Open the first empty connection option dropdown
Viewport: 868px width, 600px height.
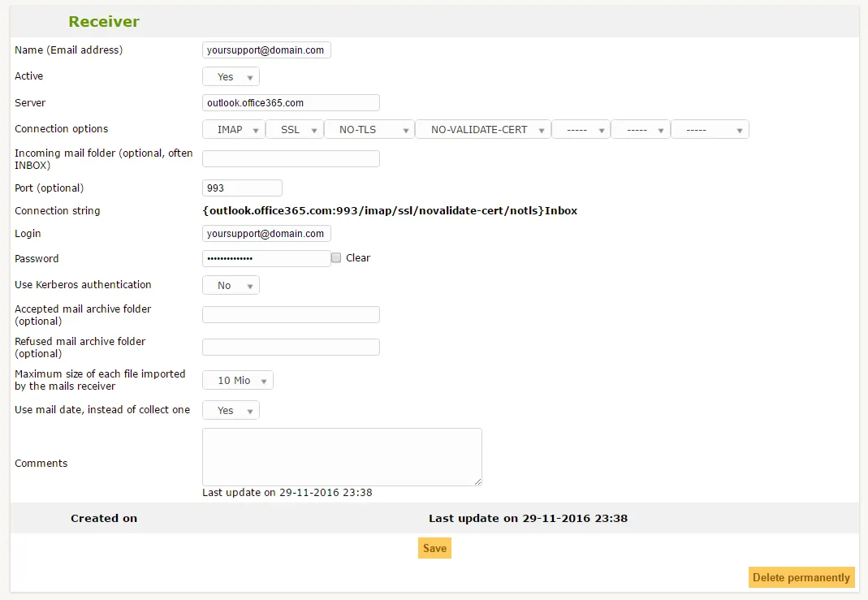581,129
